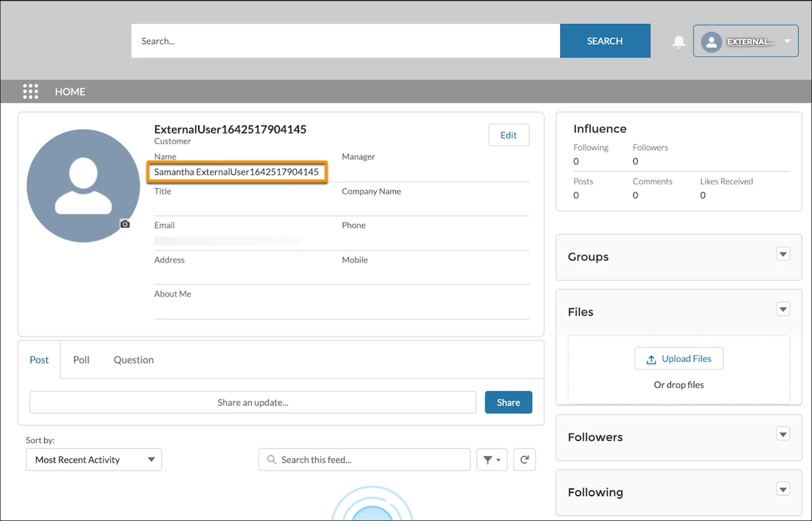Screen dimensions: 812x521
Task: Click the Company Name field label
Action: tap(372, 191)
